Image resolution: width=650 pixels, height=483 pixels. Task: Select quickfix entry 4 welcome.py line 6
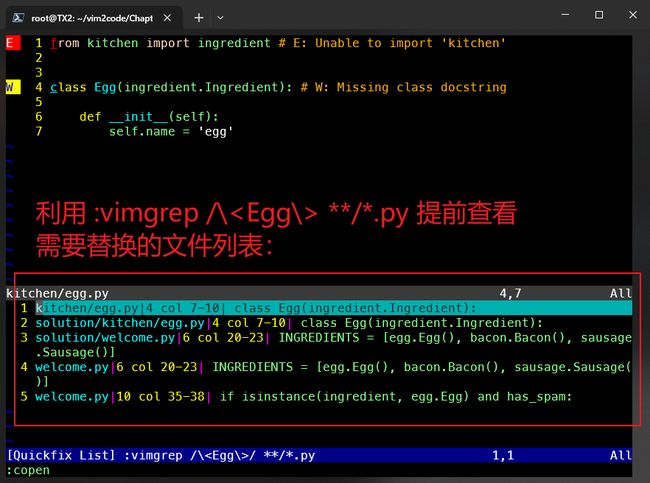pos(326,374)
